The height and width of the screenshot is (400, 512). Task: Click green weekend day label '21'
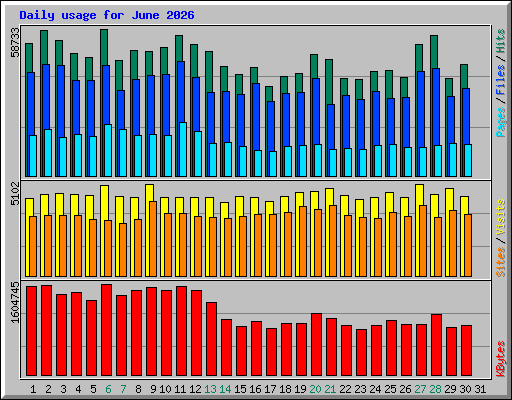coord(330,389)
